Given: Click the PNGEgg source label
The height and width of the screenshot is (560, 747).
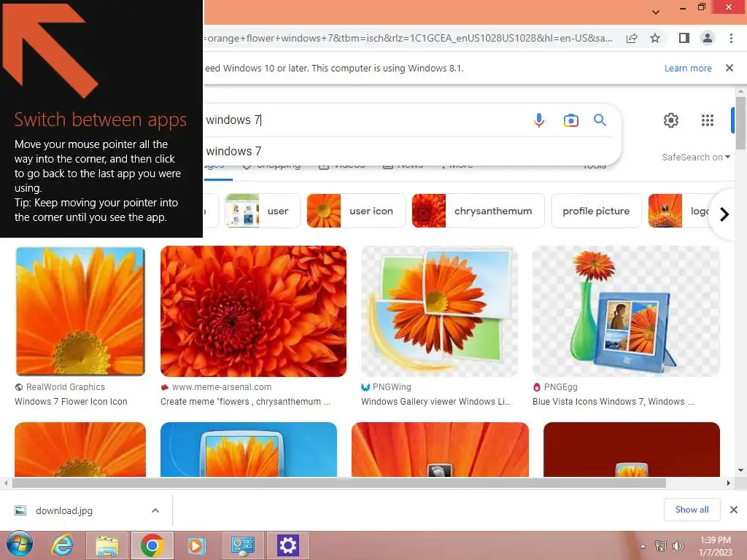Looking at the screenshot, I should click(x=560, y=387).
